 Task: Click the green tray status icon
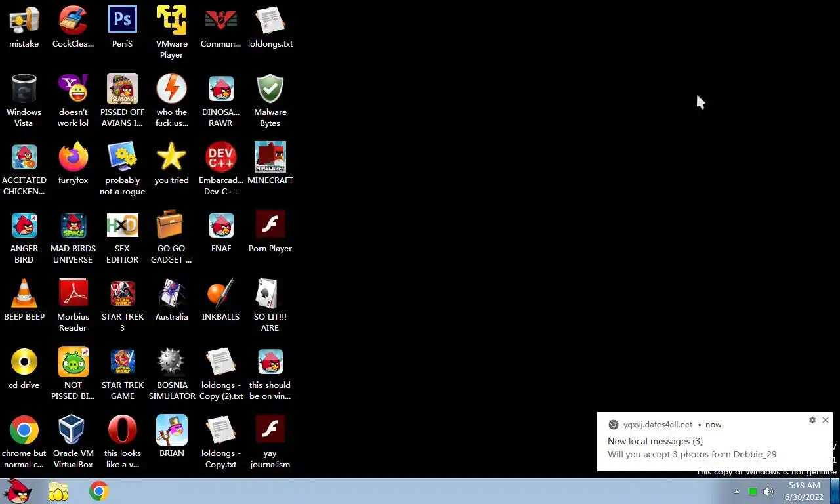click(753, 492)
